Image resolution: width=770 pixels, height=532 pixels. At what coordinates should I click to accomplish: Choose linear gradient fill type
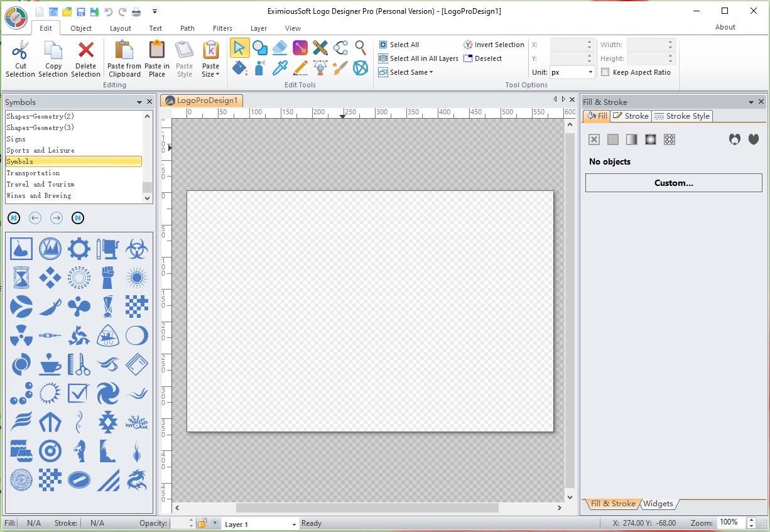(632, 139)
